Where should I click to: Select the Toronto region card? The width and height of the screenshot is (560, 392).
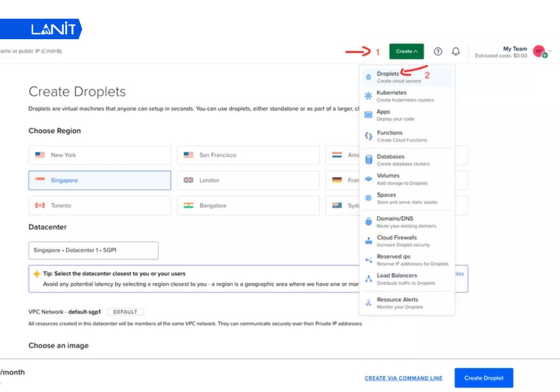click(100, 206)
